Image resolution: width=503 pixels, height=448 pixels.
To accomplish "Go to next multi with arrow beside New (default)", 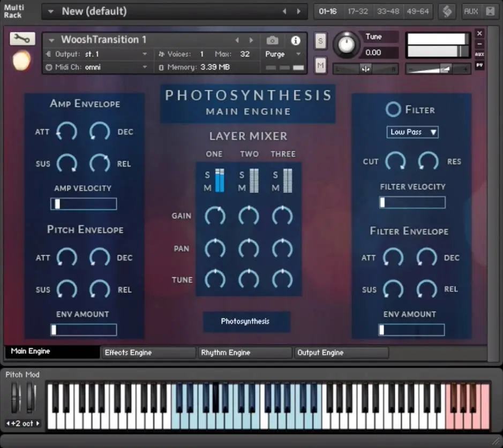I will point(299,12).
